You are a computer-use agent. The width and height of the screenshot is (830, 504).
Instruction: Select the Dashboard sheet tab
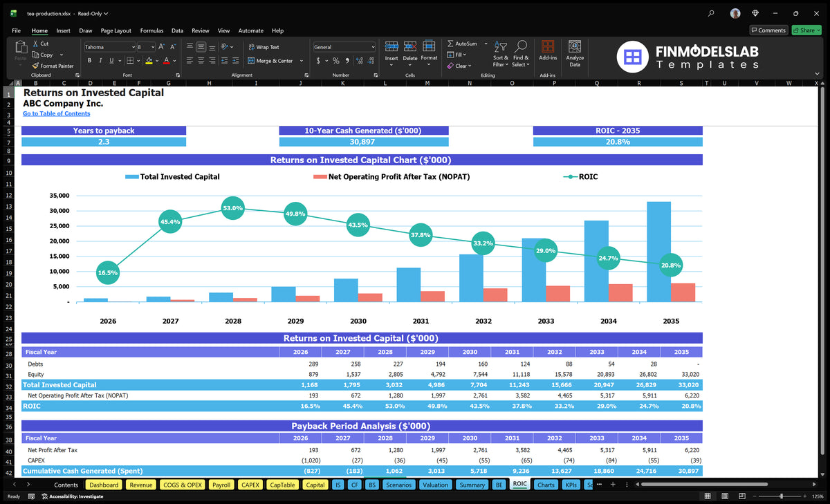point(104,485)
